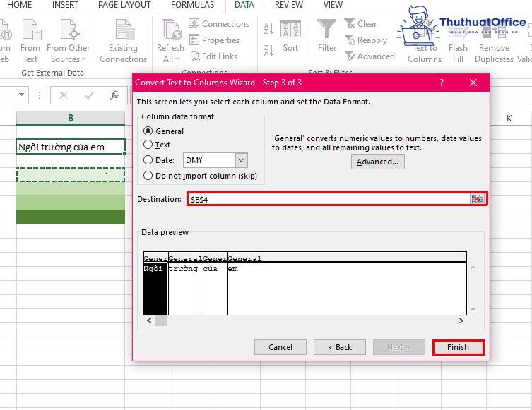Open the PAGE LAYOUT ribbon tab
The width and height of the screenshot is (532, 410).
coord(124,5)
